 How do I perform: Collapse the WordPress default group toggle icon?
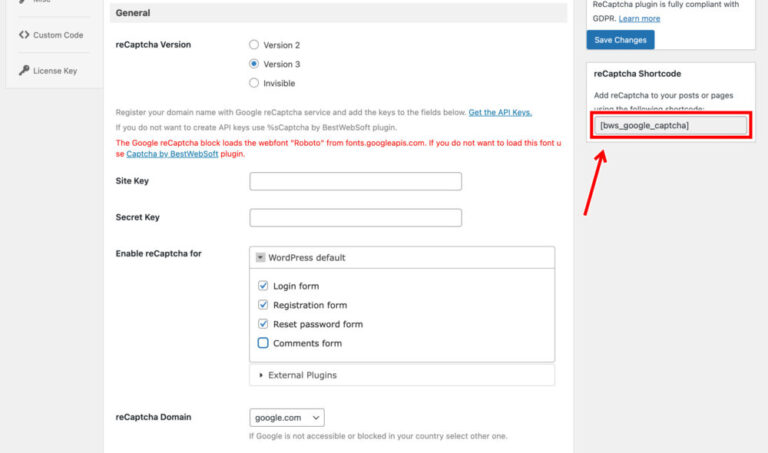coord(260,257)
